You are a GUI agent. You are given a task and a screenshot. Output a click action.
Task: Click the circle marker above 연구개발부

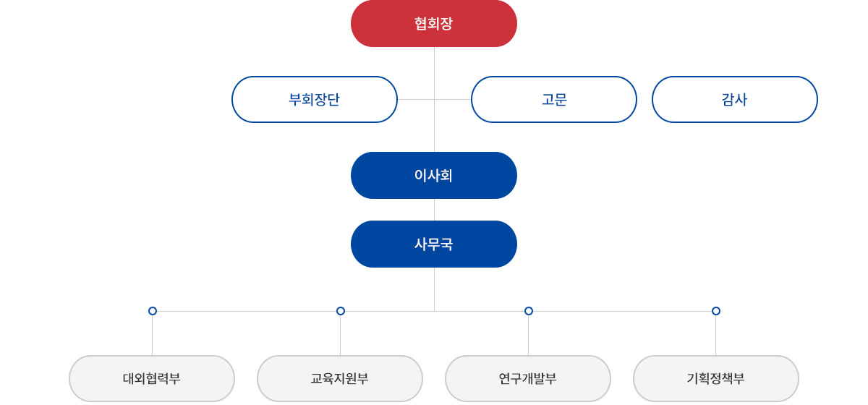pyautogui.click(x=529, y=311)
